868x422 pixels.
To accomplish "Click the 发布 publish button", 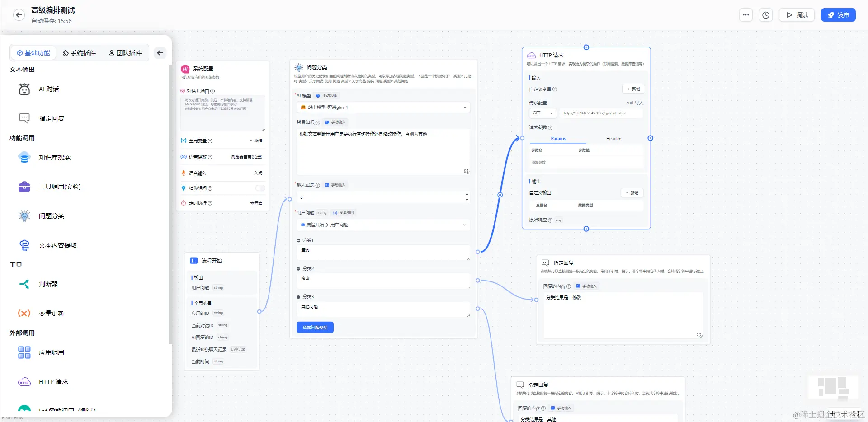I will click(x=838, y=15).
